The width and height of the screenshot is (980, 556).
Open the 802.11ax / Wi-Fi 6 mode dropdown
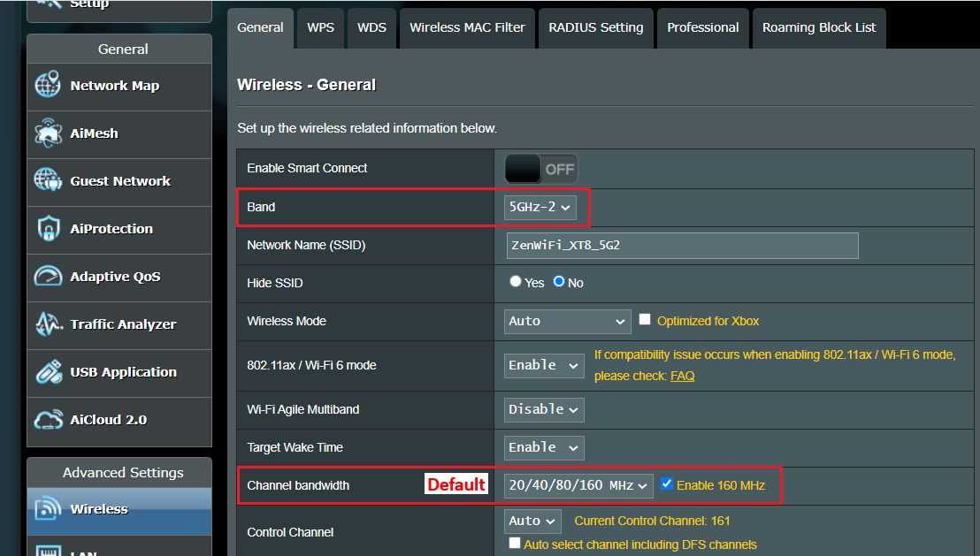[544, 365]
